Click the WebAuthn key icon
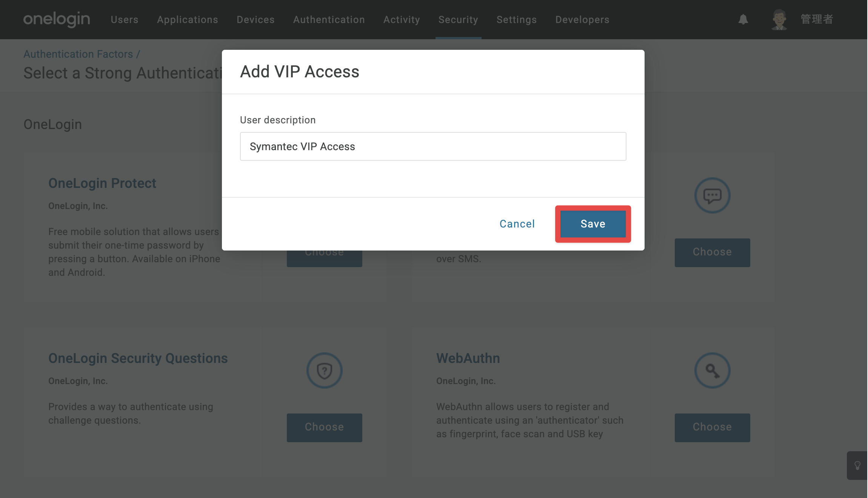 point(712,370)
